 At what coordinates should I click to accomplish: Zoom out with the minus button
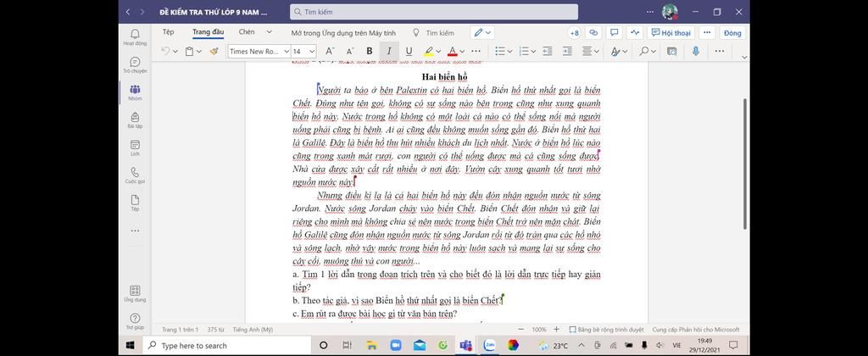[520, 329]
